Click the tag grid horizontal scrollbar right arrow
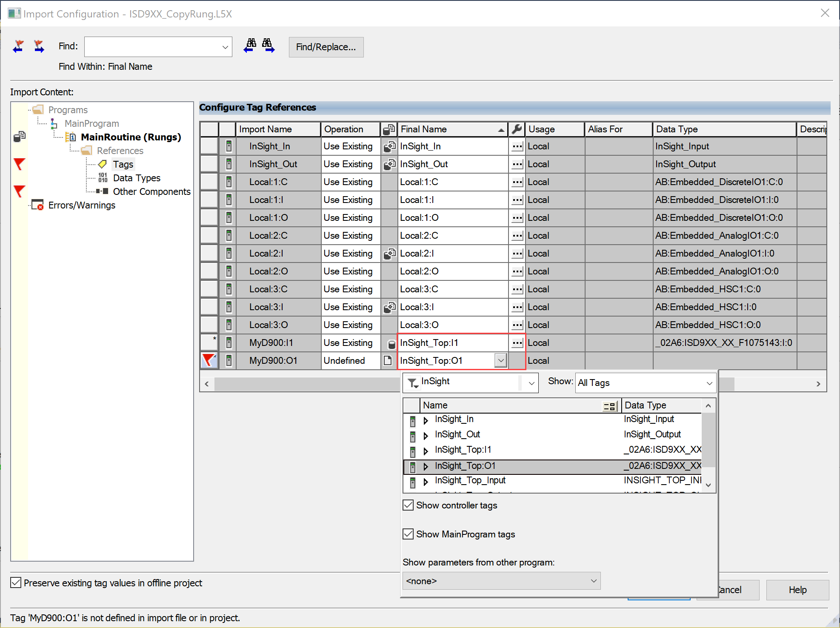 click(x=818, y=384)
